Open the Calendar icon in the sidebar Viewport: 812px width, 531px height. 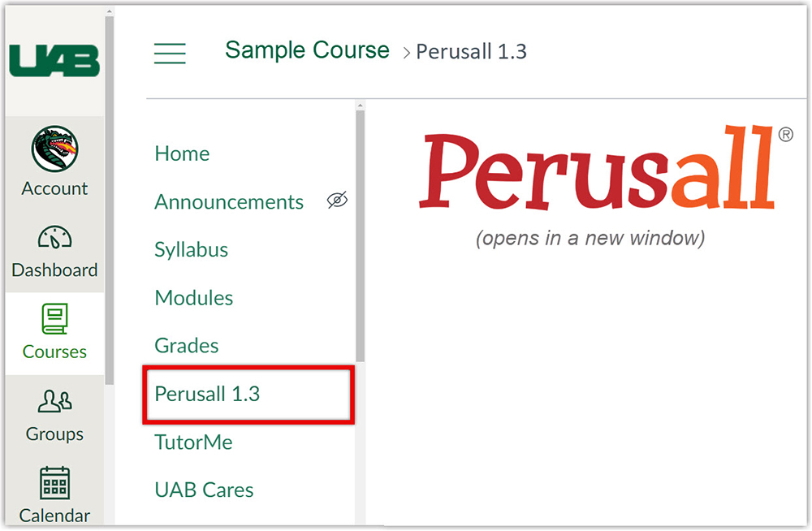[x=54, y=483]
